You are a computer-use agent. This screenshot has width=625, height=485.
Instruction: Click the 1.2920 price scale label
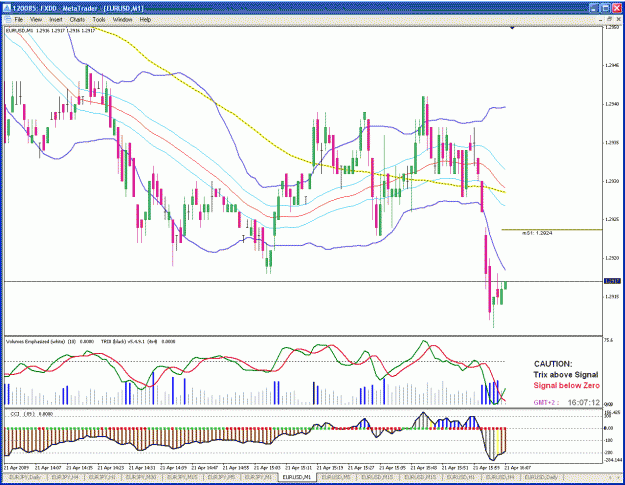(x=612, y=258)
